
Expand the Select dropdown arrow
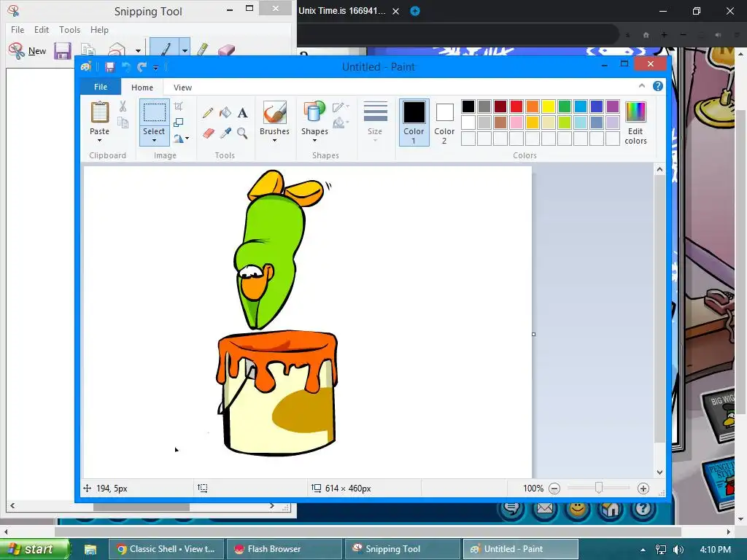[154, 141]
